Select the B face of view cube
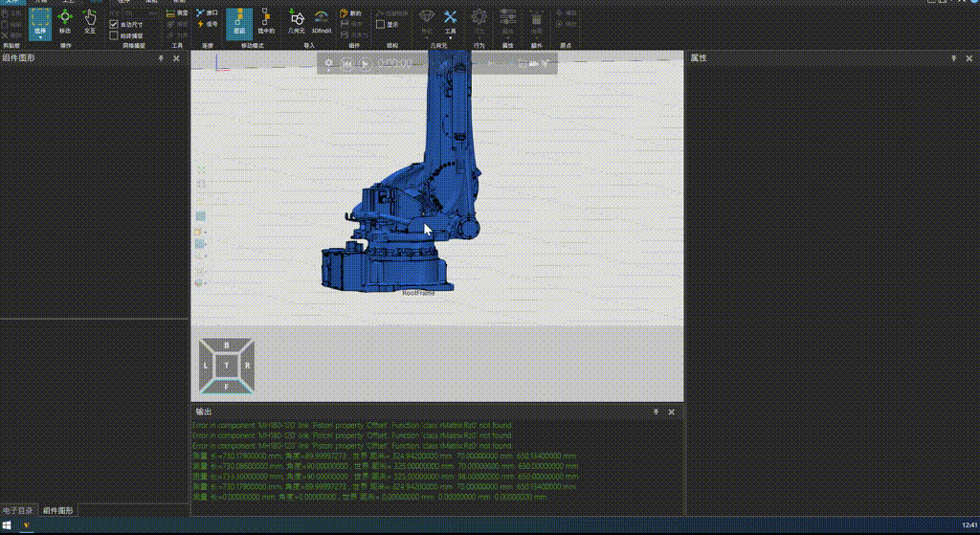Screen dimensions: 980x535 pos(226,346)
